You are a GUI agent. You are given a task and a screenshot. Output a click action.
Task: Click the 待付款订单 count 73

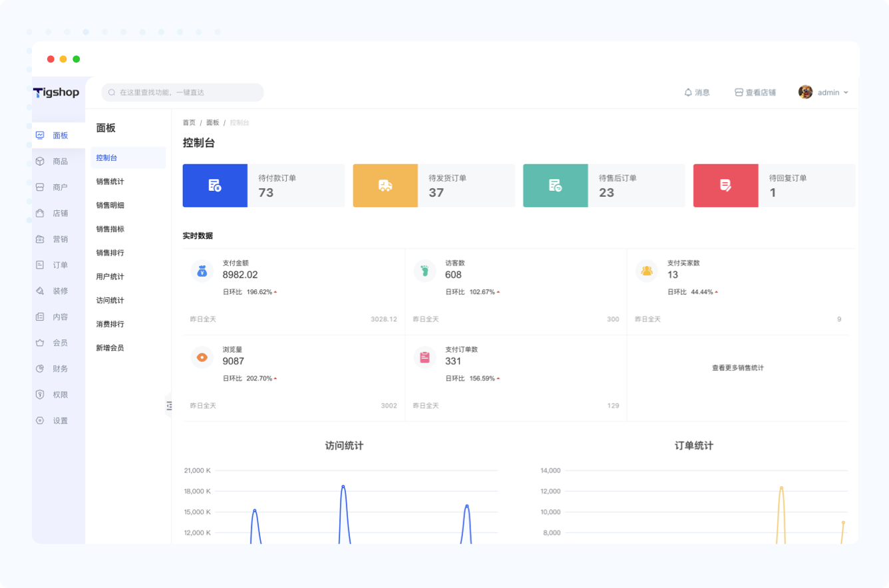[266, 193]
